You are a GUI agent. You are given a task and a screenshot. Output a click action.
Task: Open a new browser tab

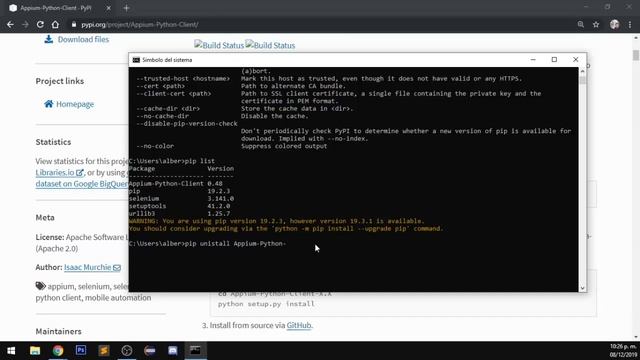[127, 8]
